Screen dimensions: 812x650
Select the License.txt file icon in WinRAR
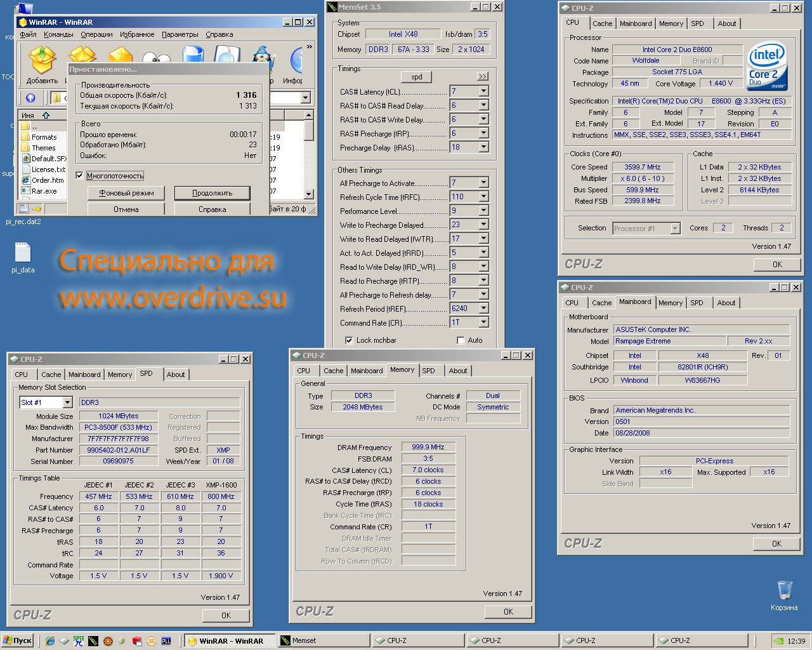[25, 169]
